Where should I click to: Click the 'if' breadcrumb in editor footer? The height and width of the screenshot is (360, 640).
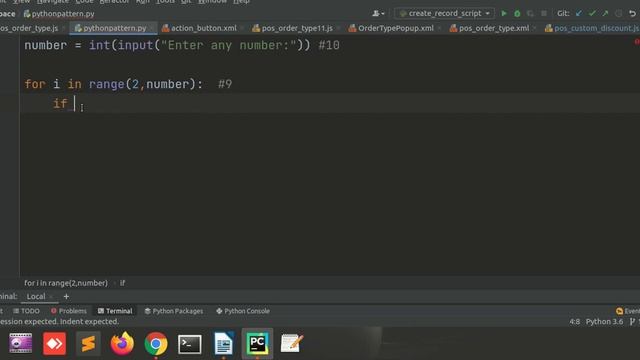122,283
